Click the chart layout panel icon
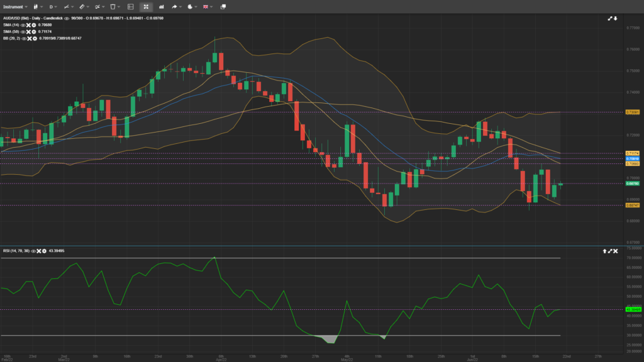Viewport: 644px width, 362px height. tap(130, 6)
